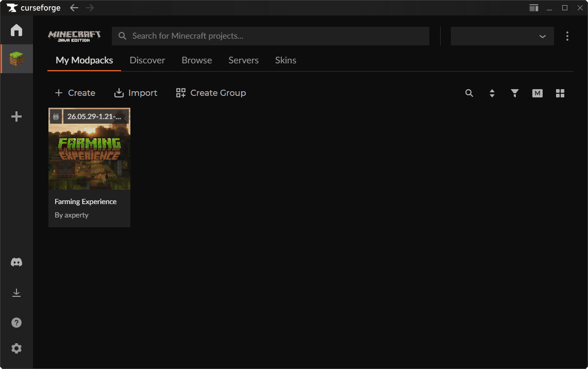Open the filter funnel icon

[x=515, y=93]
